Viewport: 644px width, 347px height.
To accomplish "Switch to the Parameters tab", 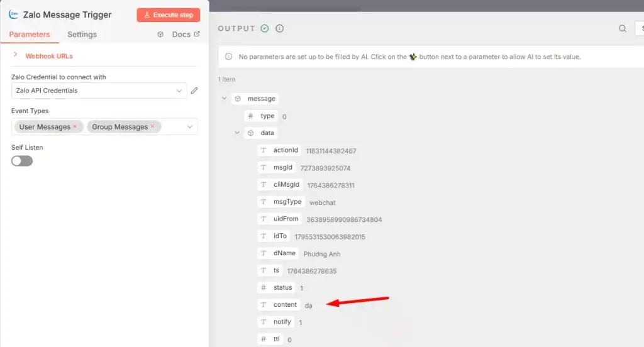I will [x=30, y=35].
